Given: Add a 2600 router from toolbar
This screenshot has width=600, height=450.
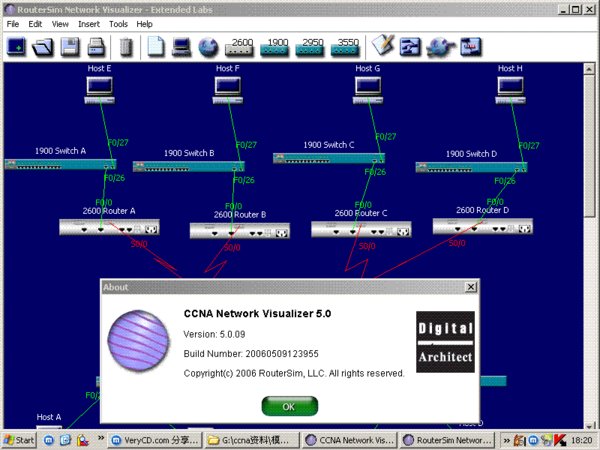Looking at the screenshot, I should [x=240, y=45].
